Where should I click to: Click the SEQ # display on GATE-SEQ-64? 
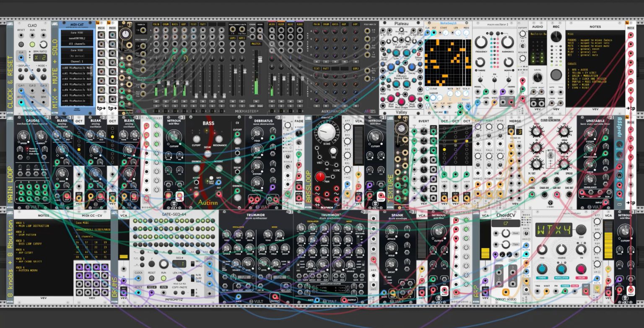[179, 264]
